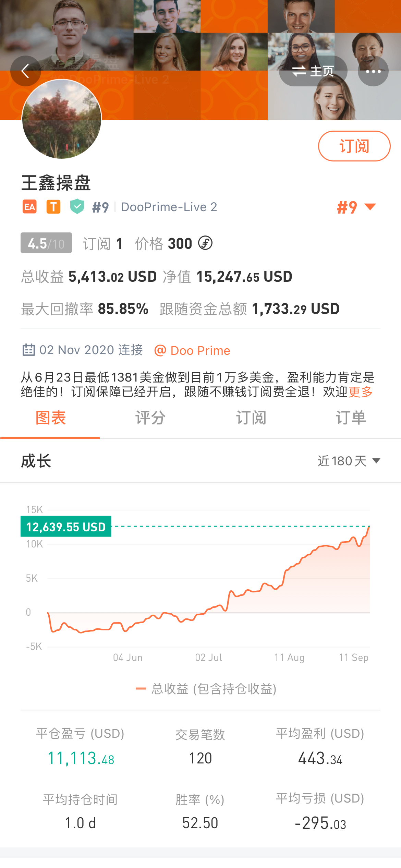Open the three-dot more options menu

[373, 71]
